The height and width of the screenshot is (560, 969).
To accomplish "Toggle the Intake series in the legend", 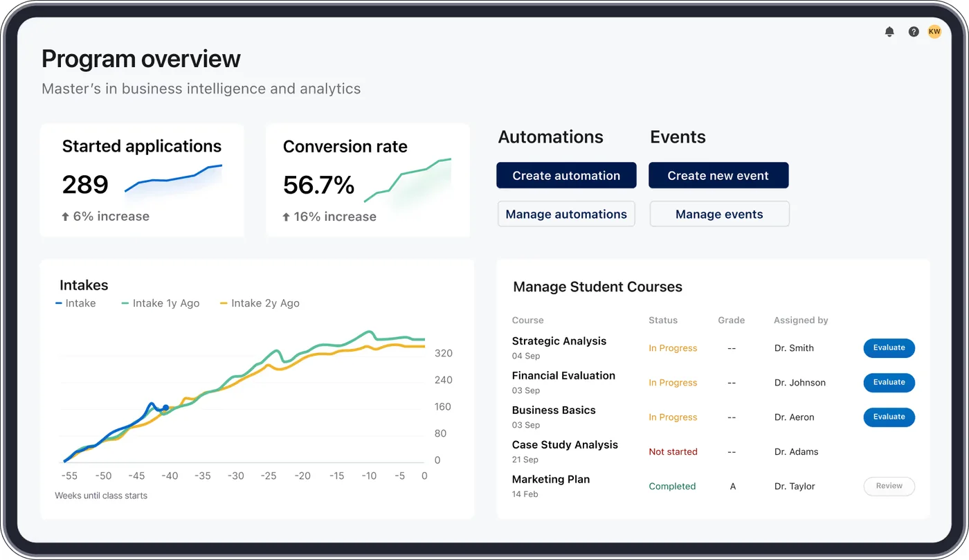I will [x=75, y=302].
